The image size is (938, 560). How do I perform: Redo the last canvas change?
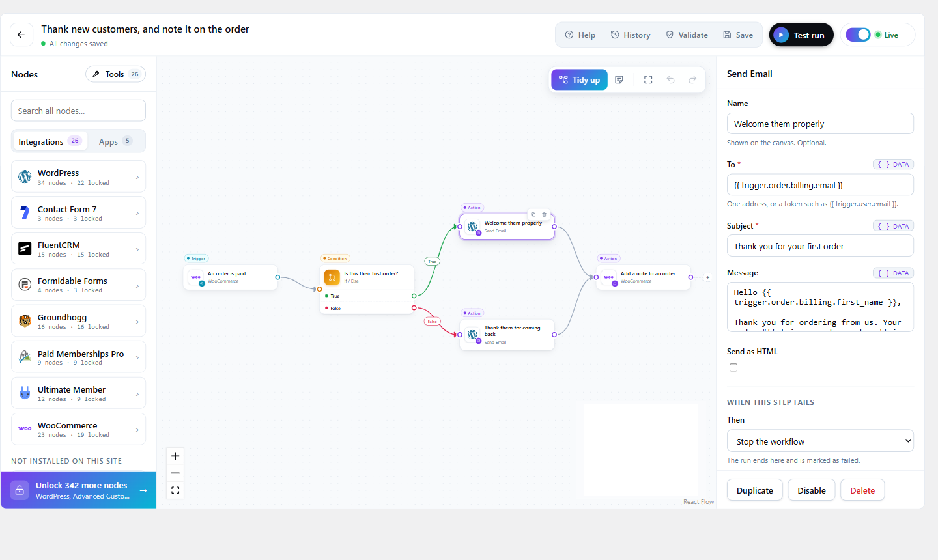(692, 79)
